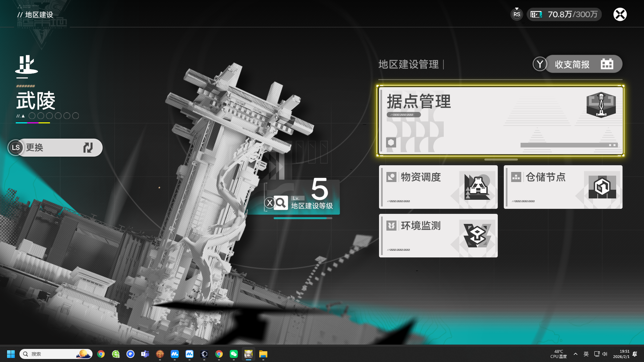Click the outpost tower icon in 据点管理
The image size is (644, 362).
click(x=601, y=105)
